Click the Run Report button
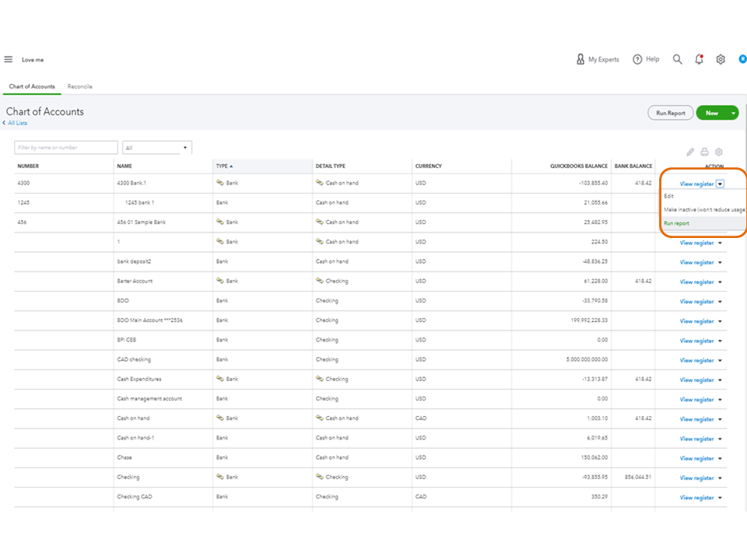Screen dimensions: 747x560 tap(670, 113)
